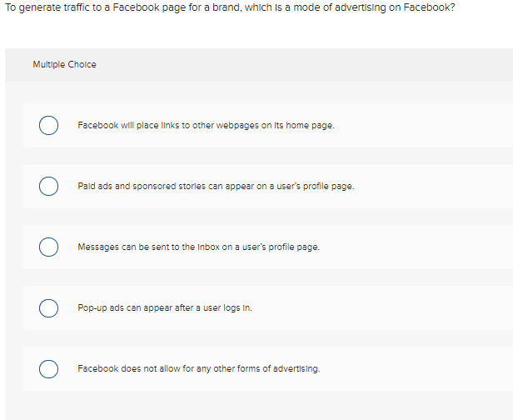Click the grey panel area below the last answer

pos(250,406)
